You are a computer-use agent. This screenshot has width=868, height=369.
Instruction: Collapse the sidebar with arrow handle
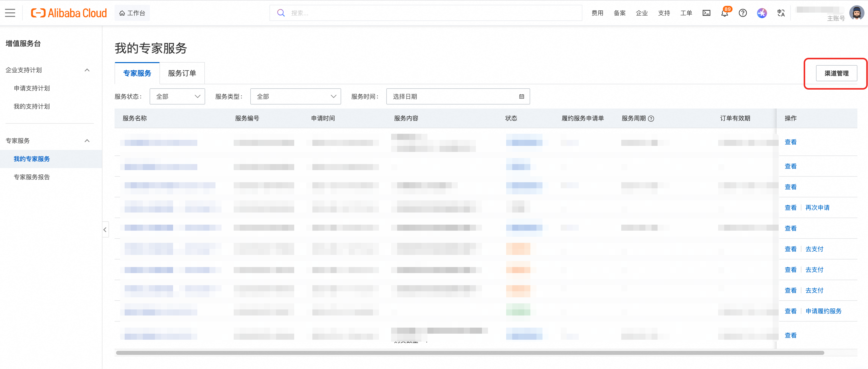105,229
